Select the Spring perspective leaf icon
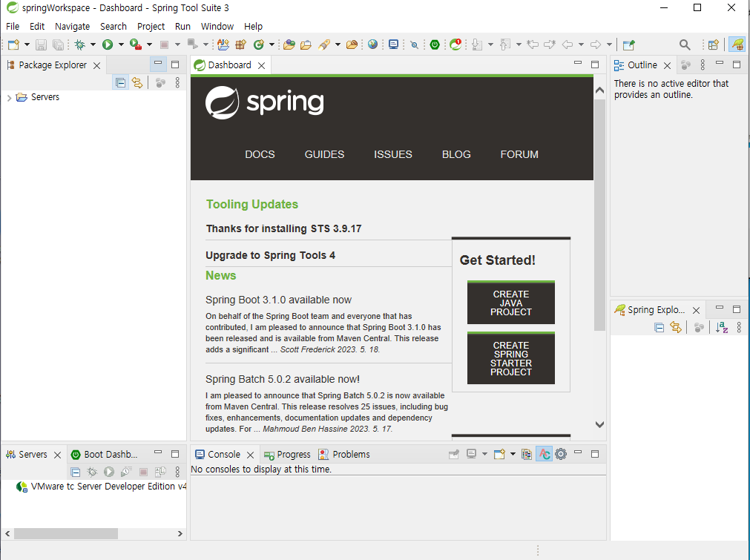The width and height of the screenshot is (750, 560). pos(737,45)
